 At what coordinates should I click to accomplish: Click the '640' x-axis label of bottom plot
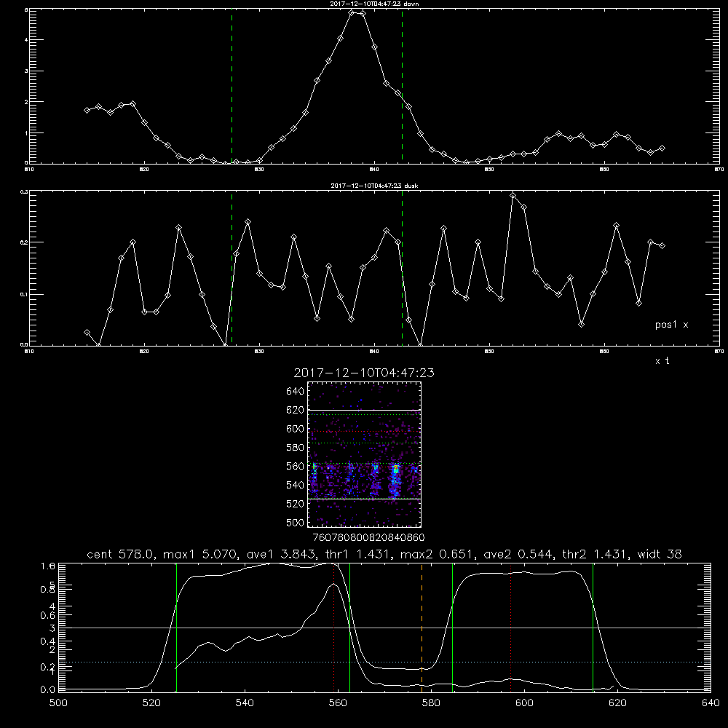[711, 703]
